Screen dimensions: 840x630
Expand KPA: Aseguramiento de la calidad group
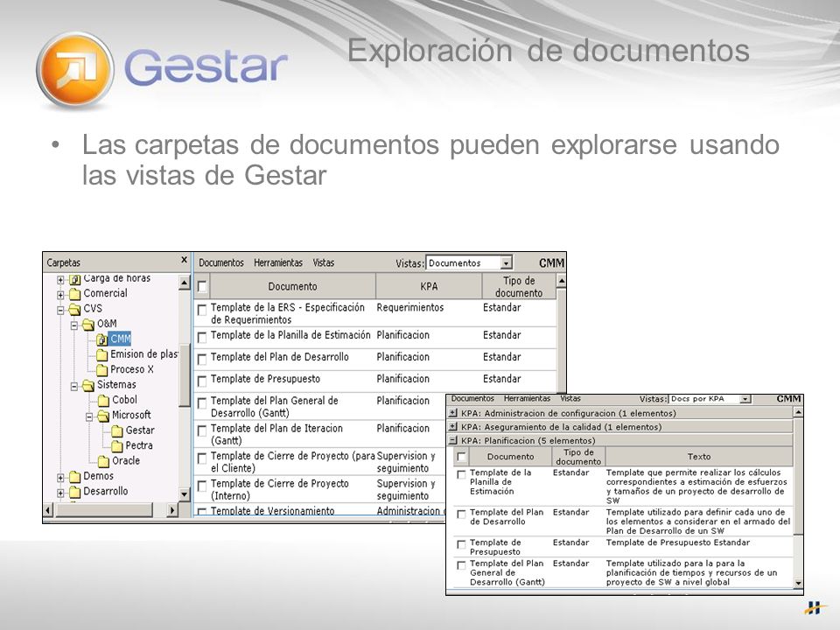453,427
